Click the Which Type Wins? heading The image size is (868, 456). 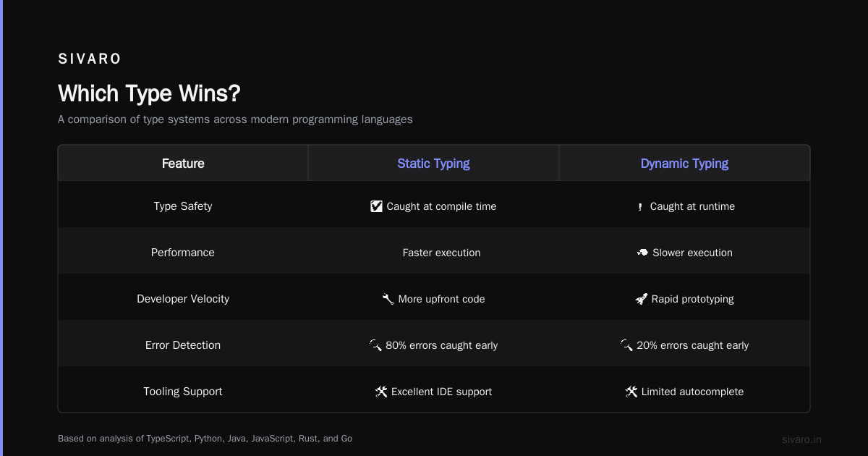[149, 93]
